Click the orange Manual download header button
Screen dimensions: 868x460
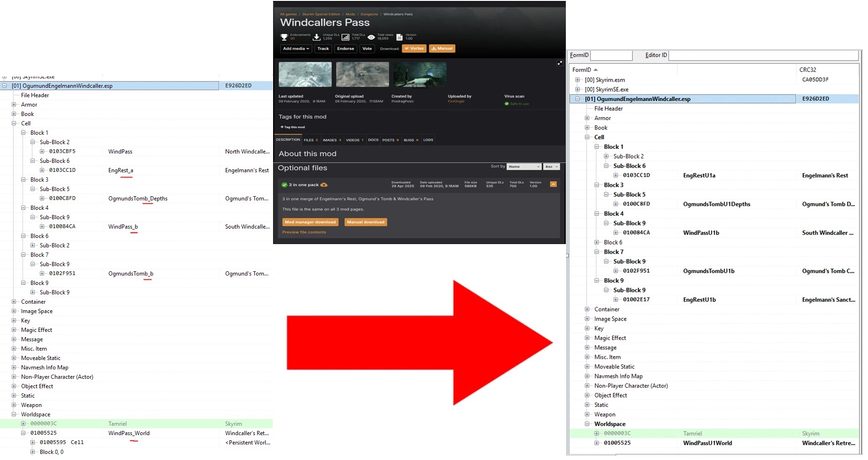442,48
